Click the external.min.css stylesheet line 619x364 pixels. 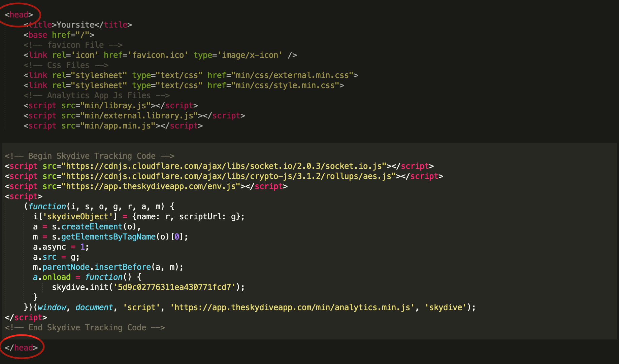click(x=191, y=75)
